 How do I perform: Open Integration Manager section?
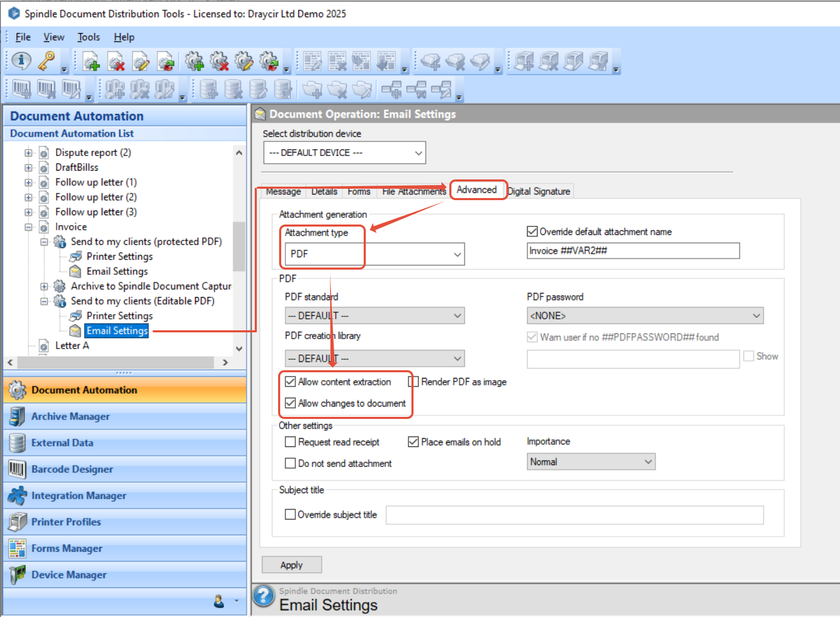(125, 496)
